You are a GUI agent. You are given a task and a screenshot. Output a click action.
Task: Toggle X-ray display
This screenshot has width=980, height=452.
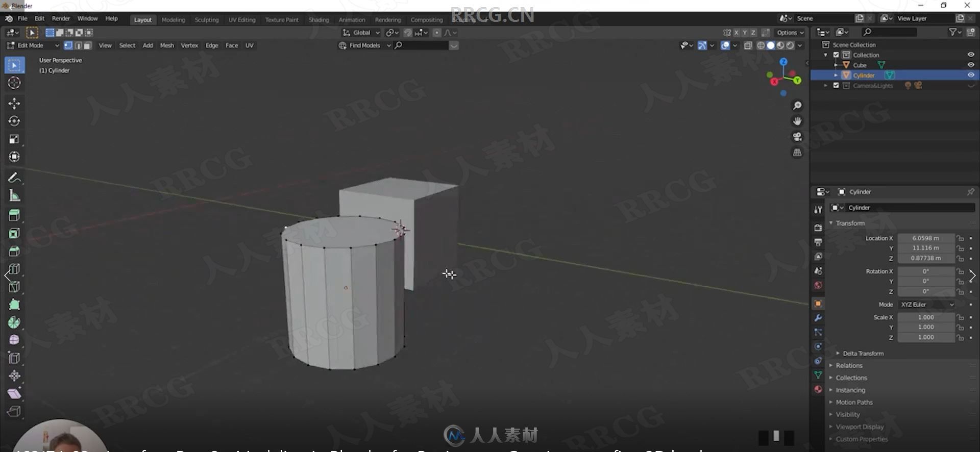(x=748, y=45)
